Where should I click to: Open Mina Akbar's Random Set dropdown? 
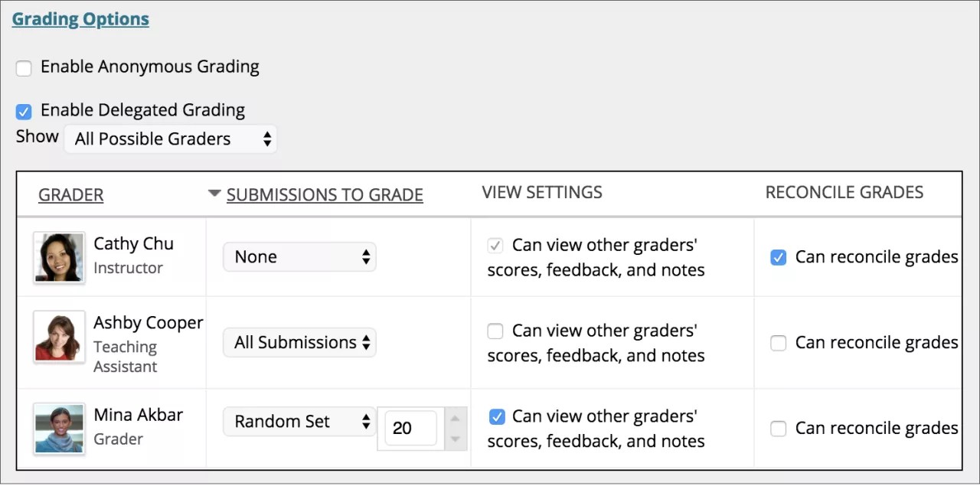[299, 421]
